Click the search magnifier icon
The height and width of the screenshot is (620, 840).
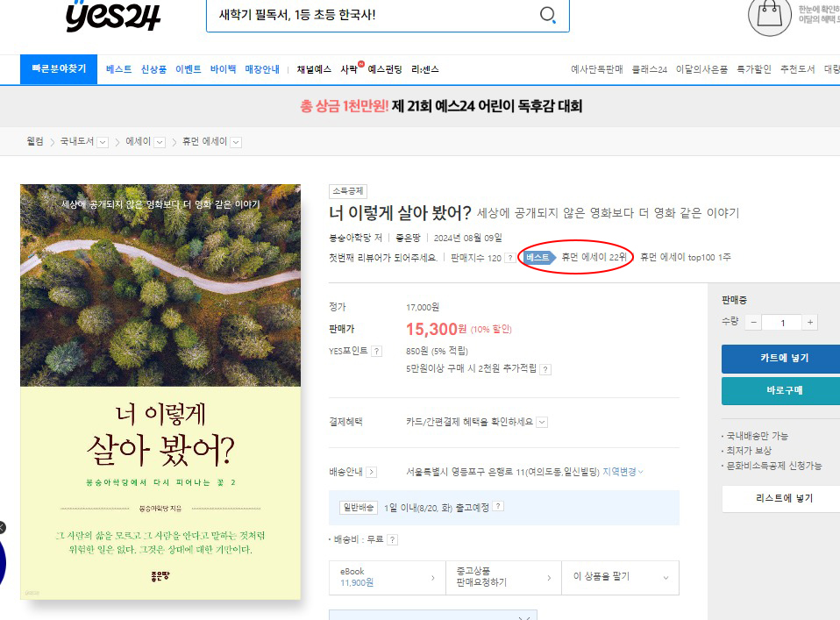[547, 14]
